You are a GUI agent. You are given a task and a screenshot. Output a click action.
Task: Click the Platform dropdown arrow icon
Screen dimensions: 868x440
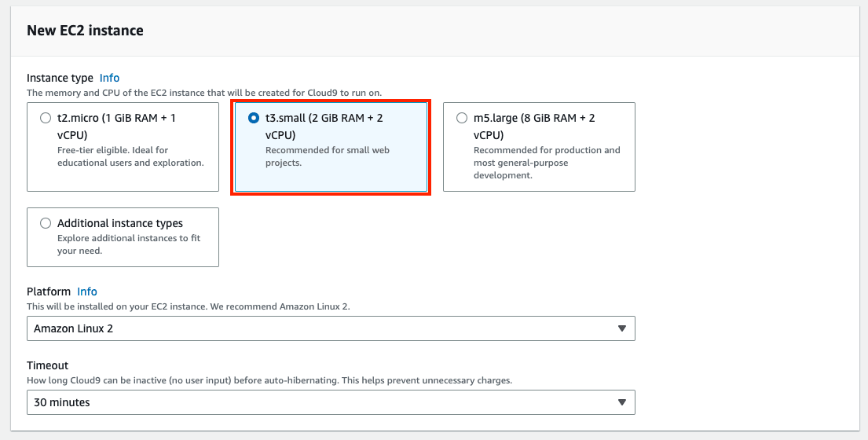click(621, 328)
